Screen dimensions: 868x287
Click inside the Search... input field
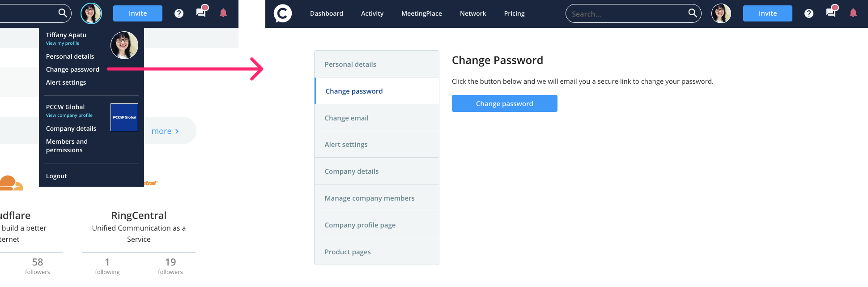626,14
